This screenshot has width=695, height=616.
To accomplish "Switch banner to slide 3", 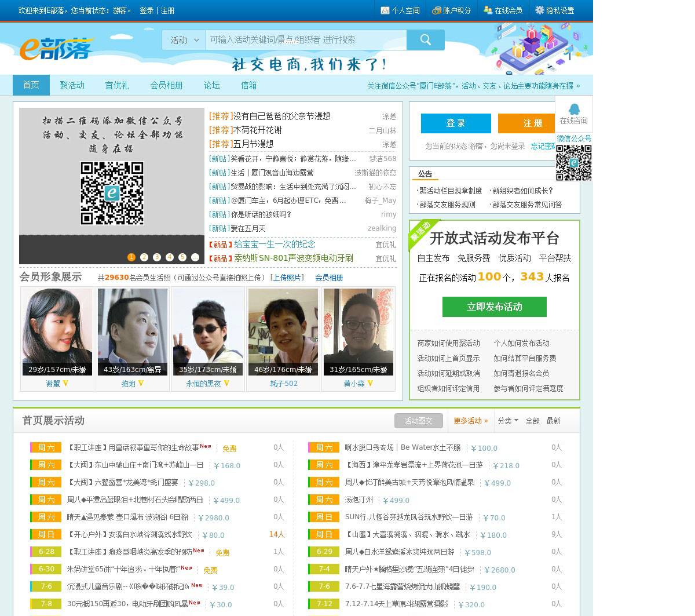I will click(157, 257).
